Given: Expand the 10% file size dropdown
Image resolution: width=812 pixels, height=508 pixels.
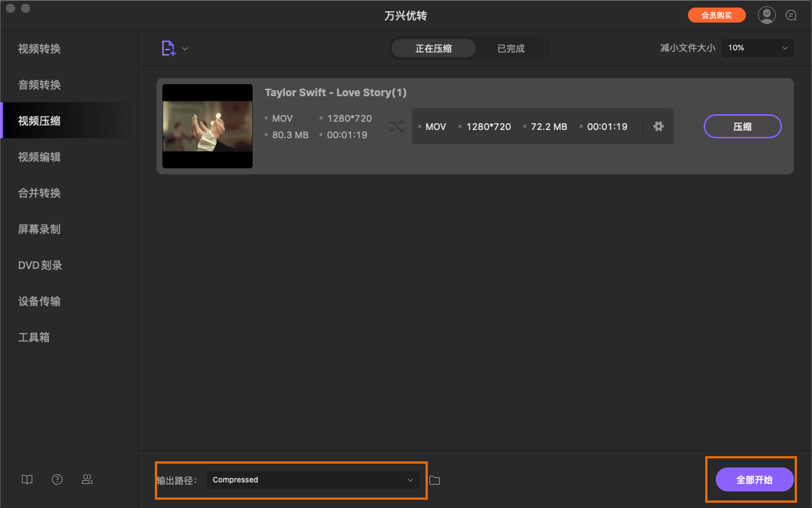Looking at the screenshot, I should [757, 48].
